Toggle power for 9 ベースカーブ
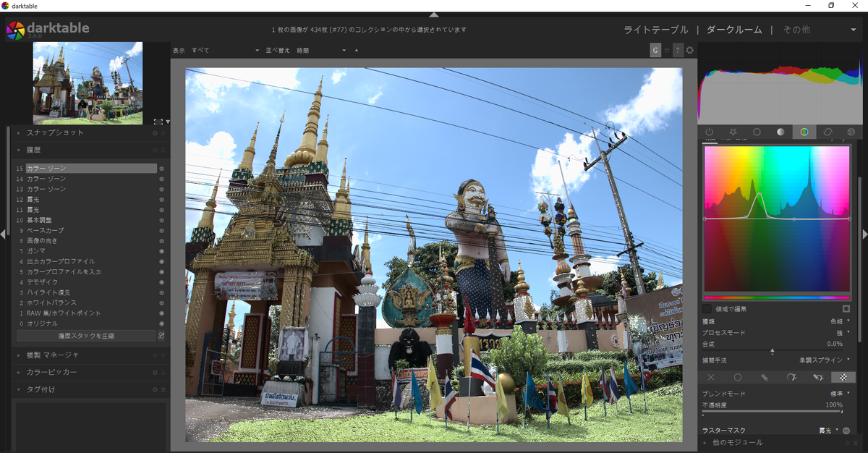Viewport: 868px width, 453px height. [x=161, y=230]
